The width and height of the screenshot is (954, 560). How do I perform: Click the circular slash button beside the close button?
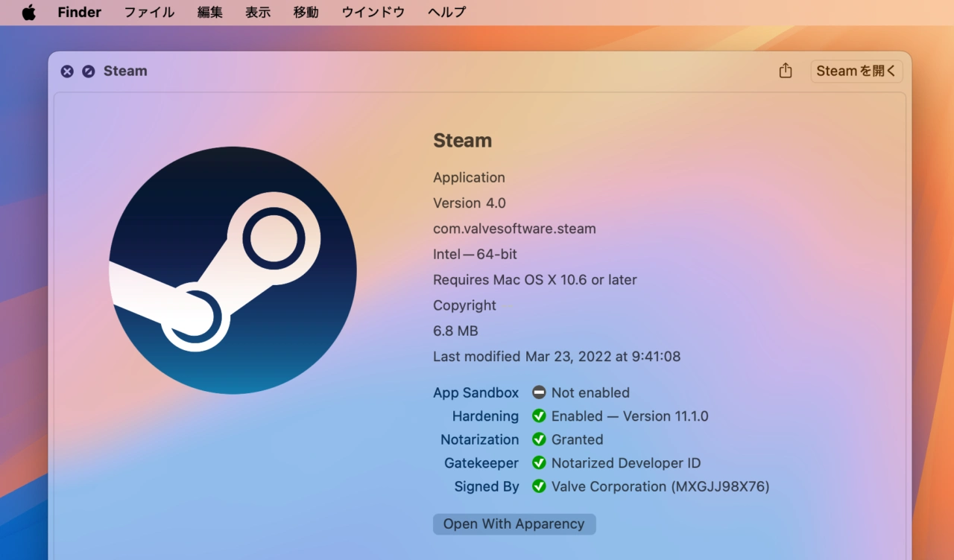(x=89, y=71)
